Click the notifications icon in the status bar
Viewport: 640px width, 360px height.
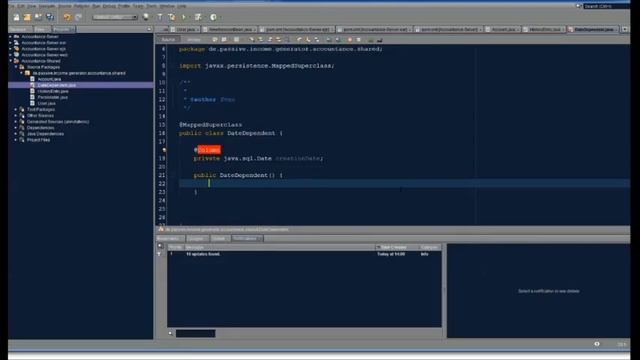597,344
